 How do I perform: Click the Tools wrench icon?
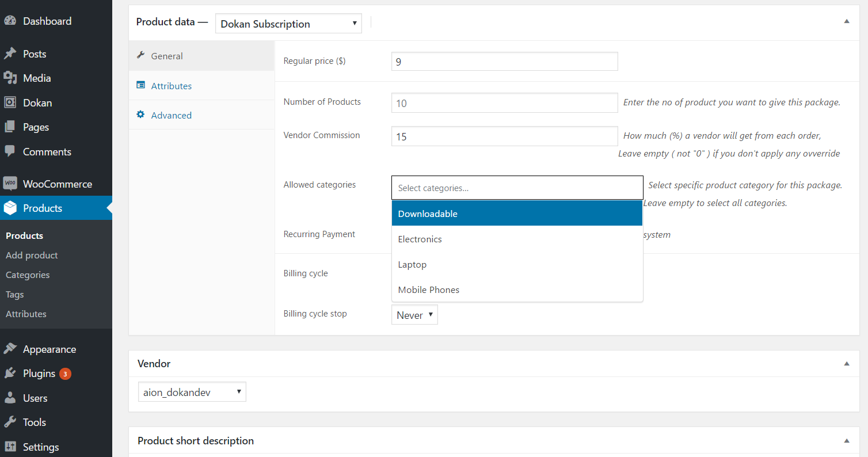coord(10,422)
